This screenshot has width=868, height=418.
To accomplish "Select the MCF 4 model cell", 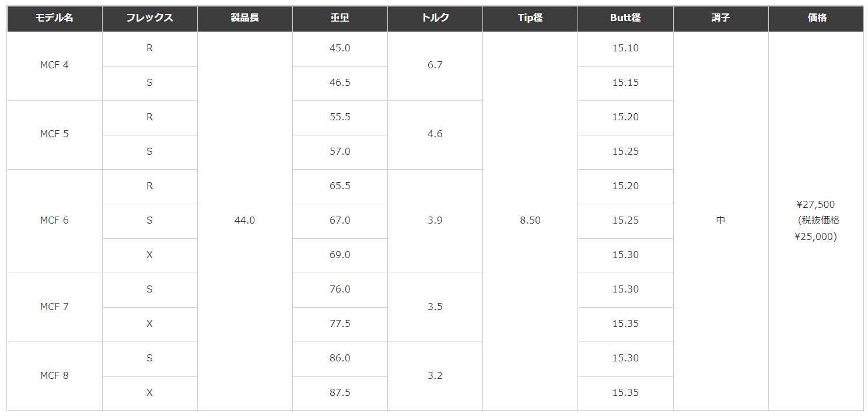I will point(54,65).
